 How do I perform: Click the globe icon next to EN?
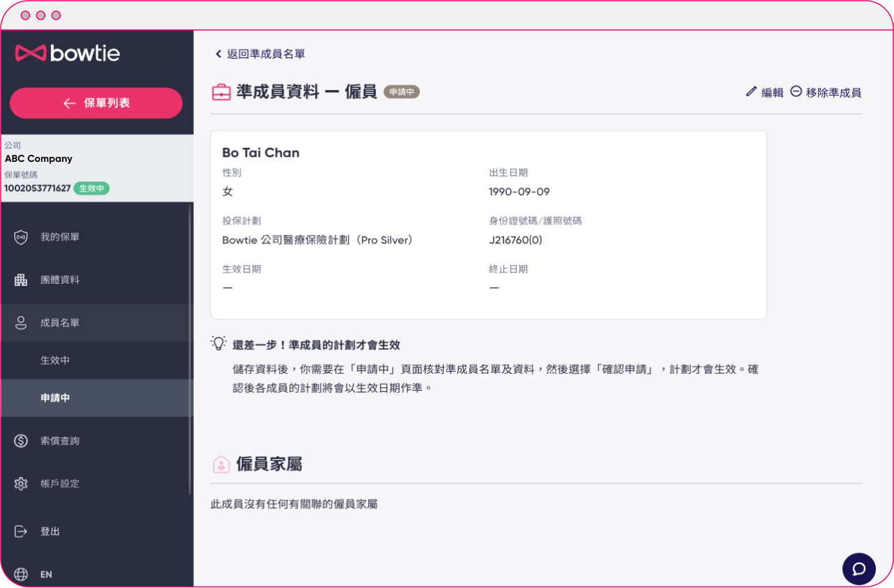pos(22,574)
